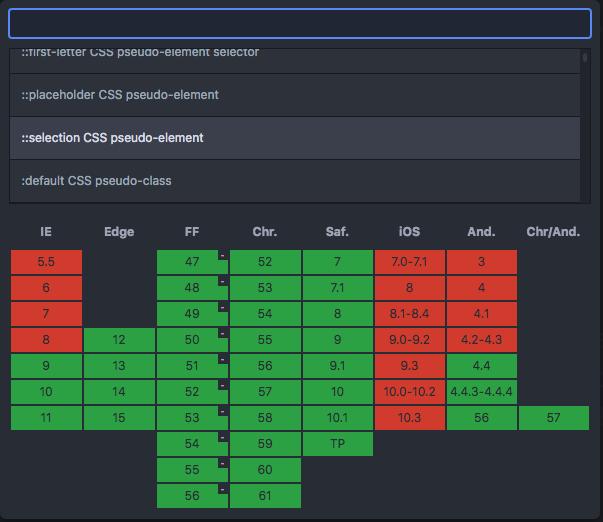Click the note flag on Firefox 51
Image resolution: width=603 pixels, height=522 pixels.
[223, 359]
